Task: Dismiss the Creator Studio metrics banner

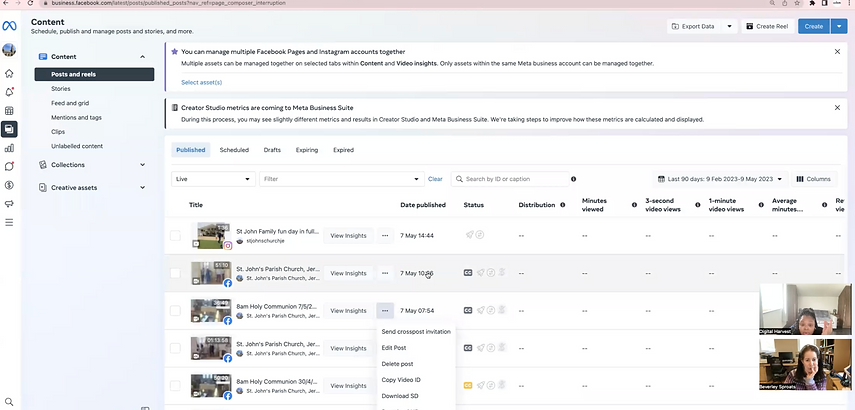Action: click(x=838, y=107)
